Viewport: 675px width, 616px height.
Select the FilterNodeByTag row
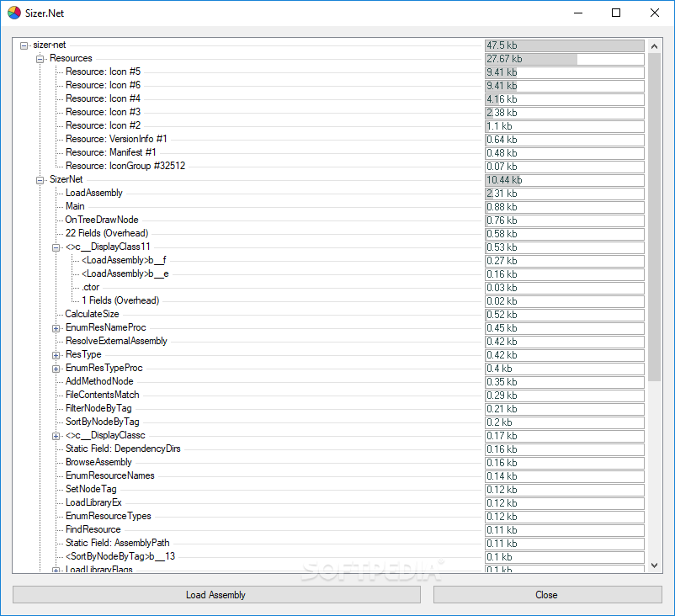[98, 408]
